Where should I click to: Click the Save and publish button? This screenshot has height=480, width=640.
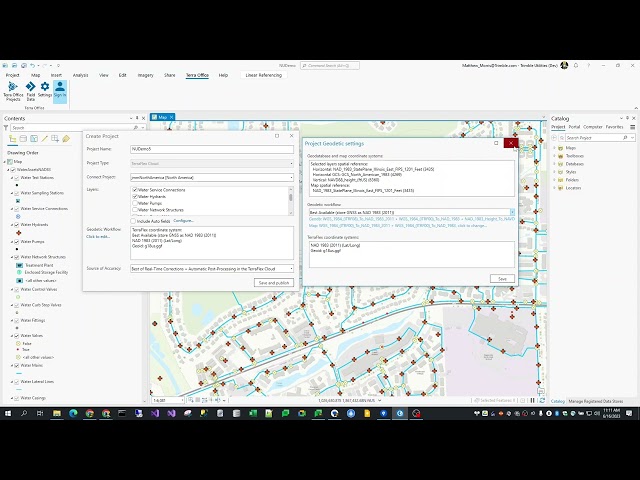tap(273, 282)
